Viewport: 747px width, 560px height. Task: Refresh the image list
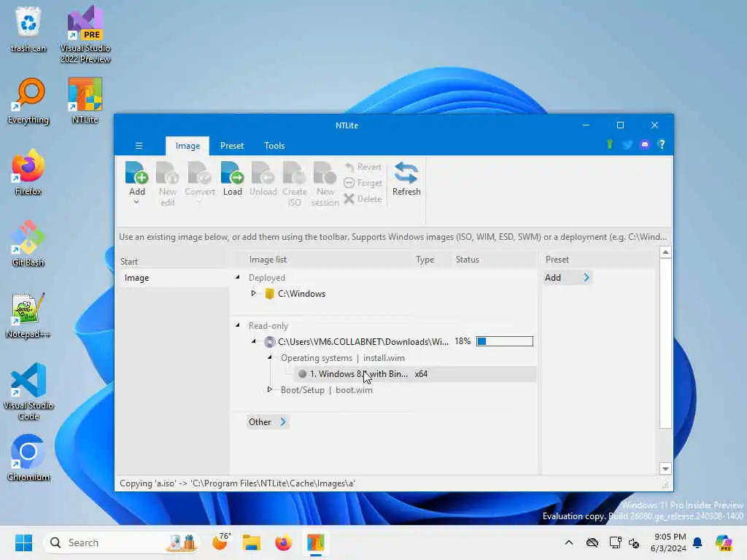406,179
